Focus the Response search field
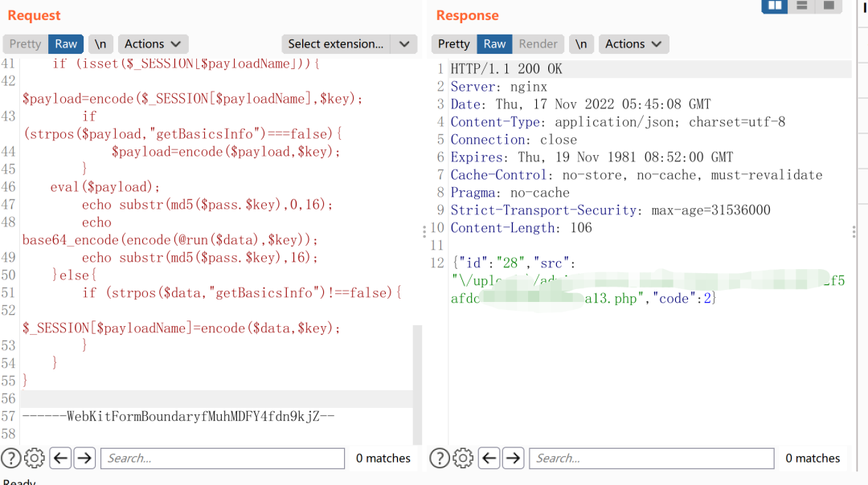This screenshot has height=485, width=868. (652, 458)
